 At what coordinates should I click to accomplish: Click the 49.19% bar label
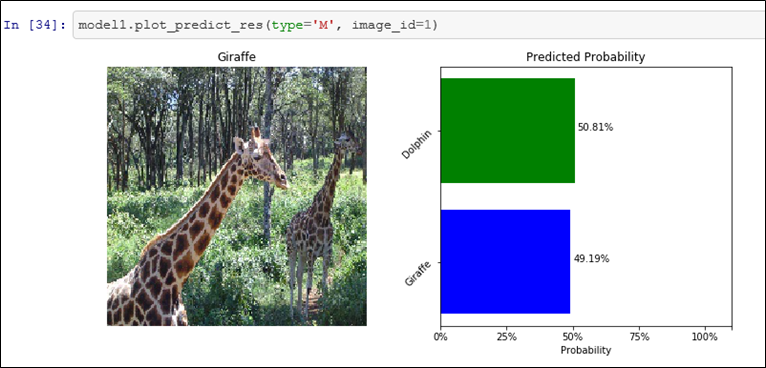591,259
